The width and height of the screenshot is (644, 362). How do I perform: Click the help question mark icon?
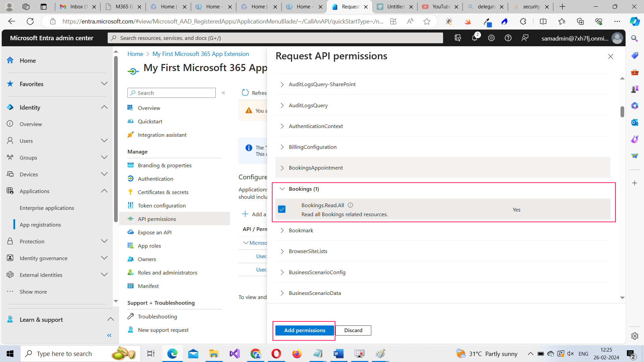(x=508, y=38)
